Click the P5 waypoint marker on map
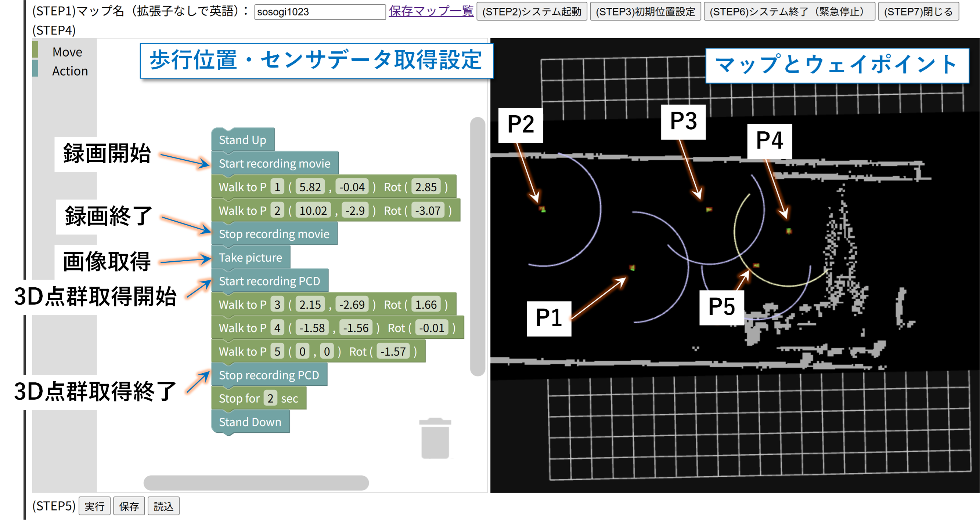 point(756,265)
